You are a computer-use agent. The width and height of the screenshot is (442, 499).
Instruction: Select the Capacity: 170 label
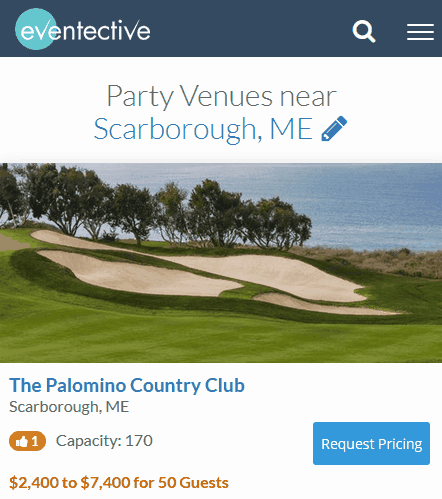tap(104, 441)
